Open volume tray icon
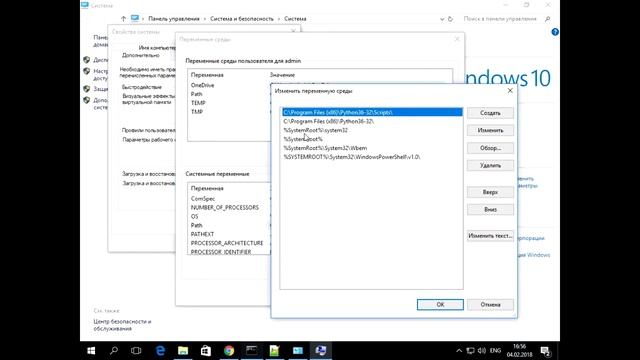Image resolution: width=640 pixels, height=360 pixels. point(482,351)
